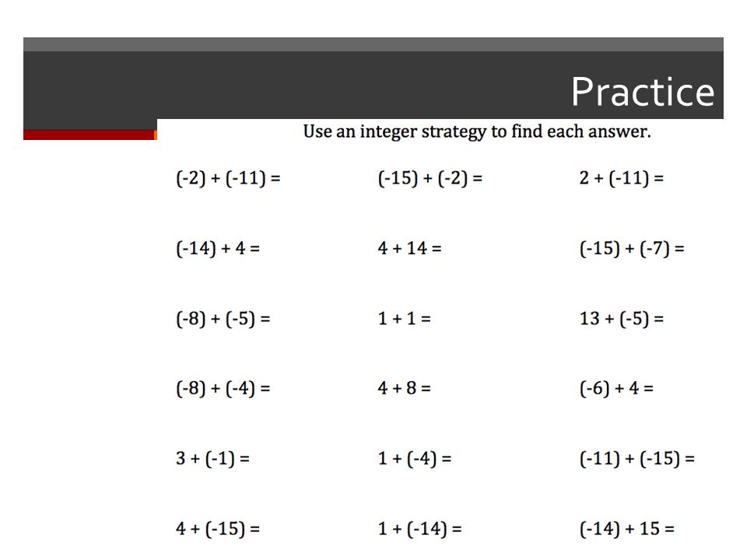Select the problem 1 + (-14) =
Viewport: 747px width, 560px height.
click(419, 529)
